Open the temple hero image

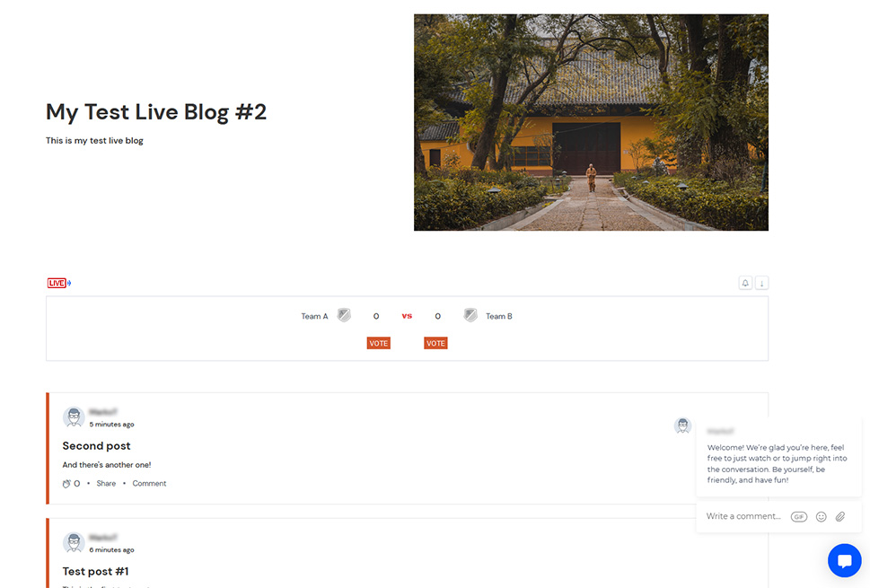(591, 123)
